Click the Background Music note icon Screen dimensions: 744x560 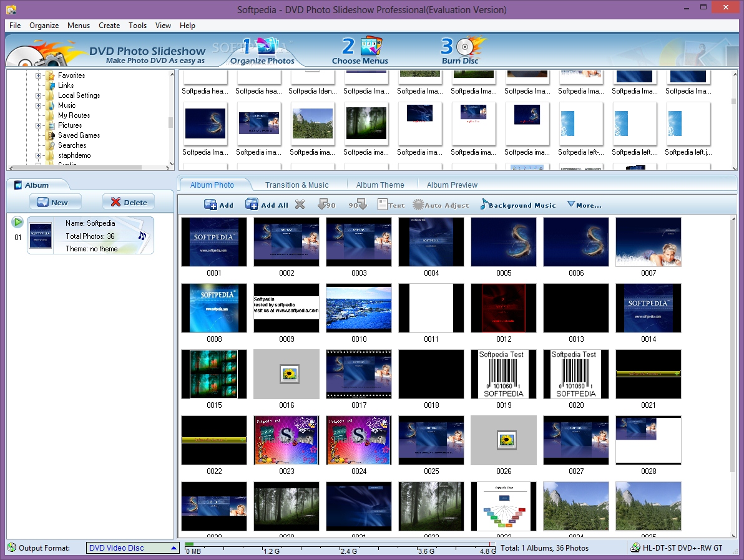pyautogui.click(x=484, y=205)
